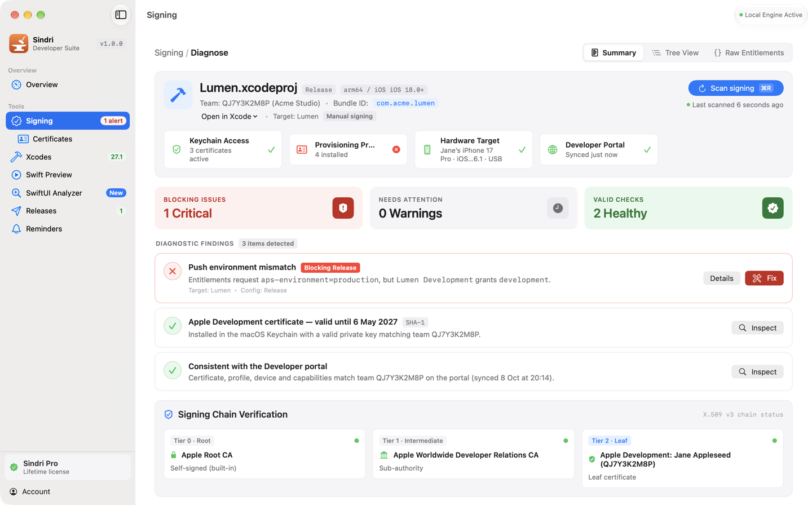Inspect the Consistent with Developer portal finding
The height and width of the screenshot is (505, 812).
click(757, 372)
